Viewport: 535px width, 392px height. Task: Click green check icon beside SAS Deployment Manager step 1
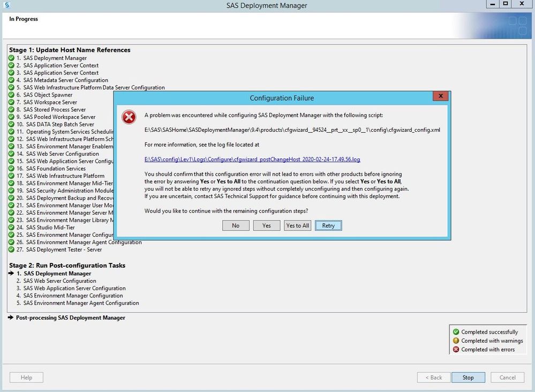pos(11,58)
